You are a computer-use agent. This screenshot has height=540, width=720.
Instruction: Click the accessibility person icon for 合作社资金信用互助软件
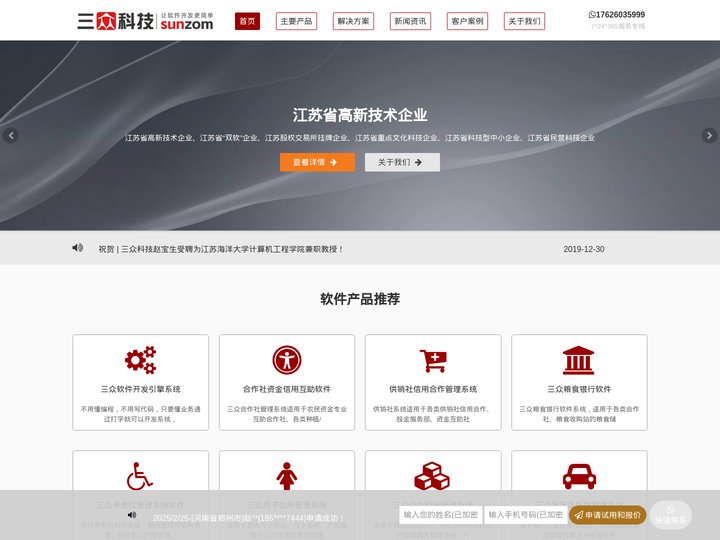[x=287, y=360]
